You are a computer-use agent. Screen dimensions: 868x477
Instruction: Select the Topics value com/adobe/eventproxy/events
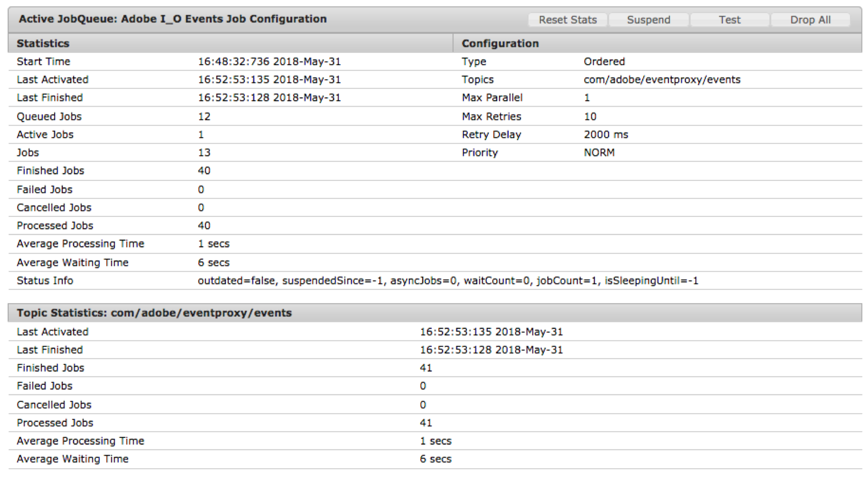click(662, 80)
